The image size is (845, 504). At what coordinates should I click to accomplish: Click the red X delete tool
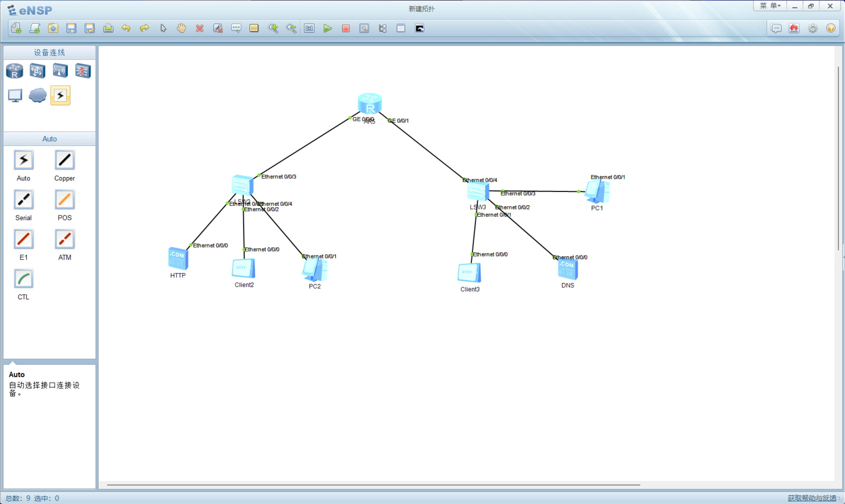[x=200, y=28]
